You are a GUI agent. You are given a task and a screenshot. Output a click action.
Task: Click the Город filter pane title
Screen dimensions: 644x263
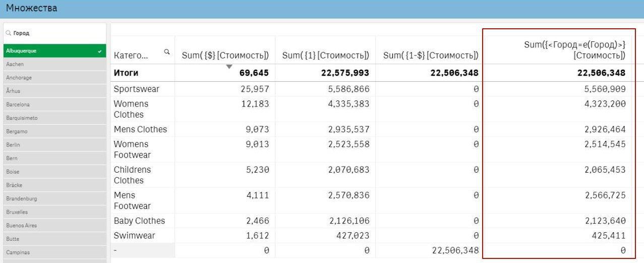click(21, 33)
